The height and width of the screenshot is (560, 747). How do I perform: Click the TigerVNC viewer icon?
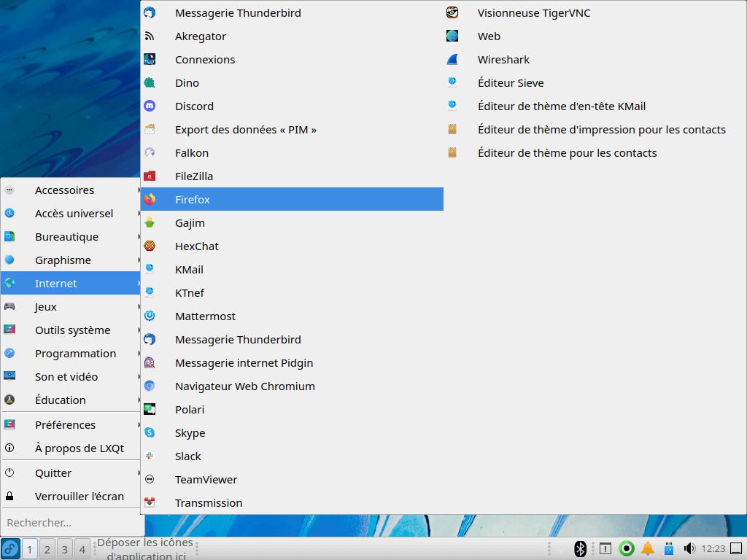tap(452, 12)
